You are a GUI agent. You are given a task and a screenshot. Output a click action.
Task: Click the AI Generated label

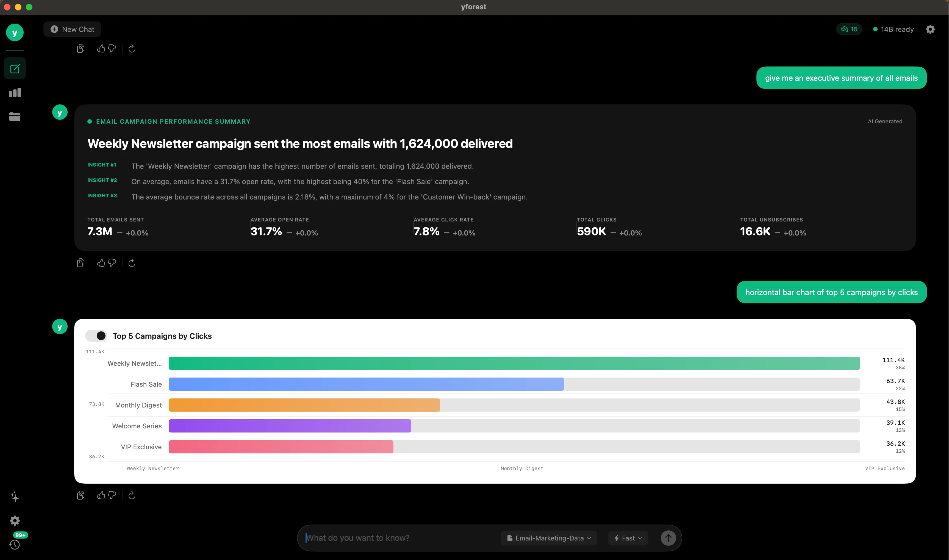point(885,121)
